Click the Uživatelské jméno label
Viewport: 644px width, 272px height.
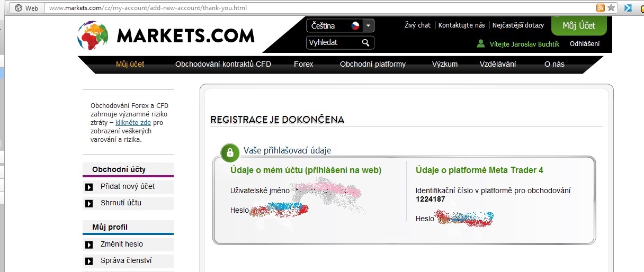(259, 190)
